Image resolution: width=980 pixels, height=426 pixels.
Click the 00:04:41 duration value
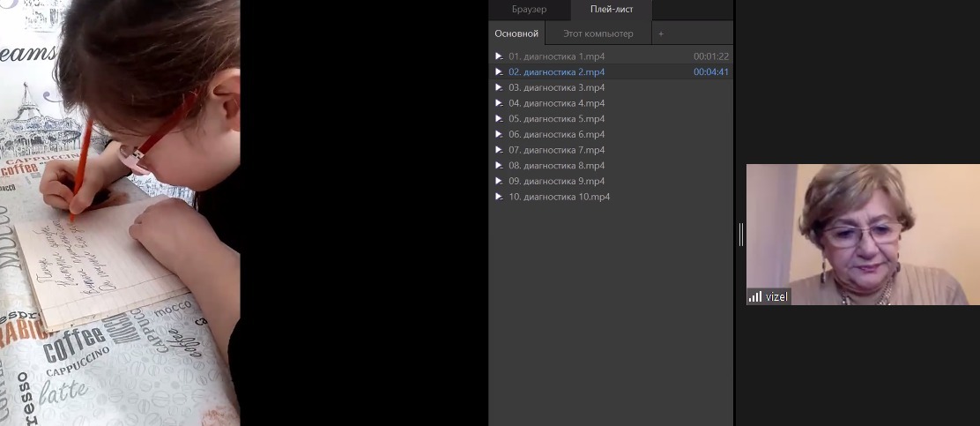(x=710, y=72)
